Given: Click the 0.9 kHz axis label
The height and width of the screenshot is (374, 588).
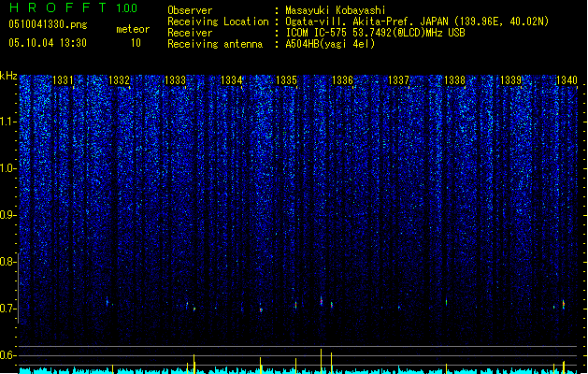Looking at the screenshot, I should tap(8, 215).
